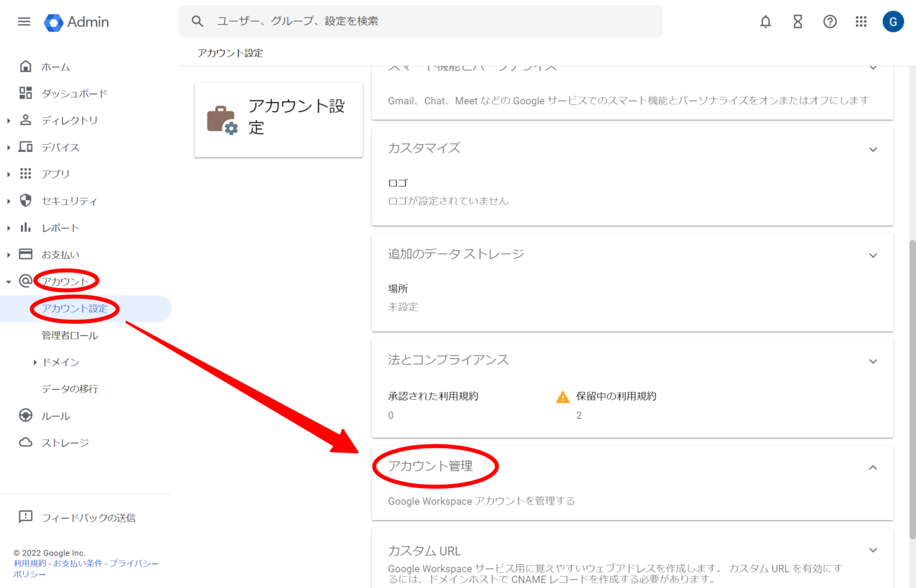Go to ダッシュボード in sidebar
Image resolution: width=916 pixels, height=588 pixels.
pos(74,94)
